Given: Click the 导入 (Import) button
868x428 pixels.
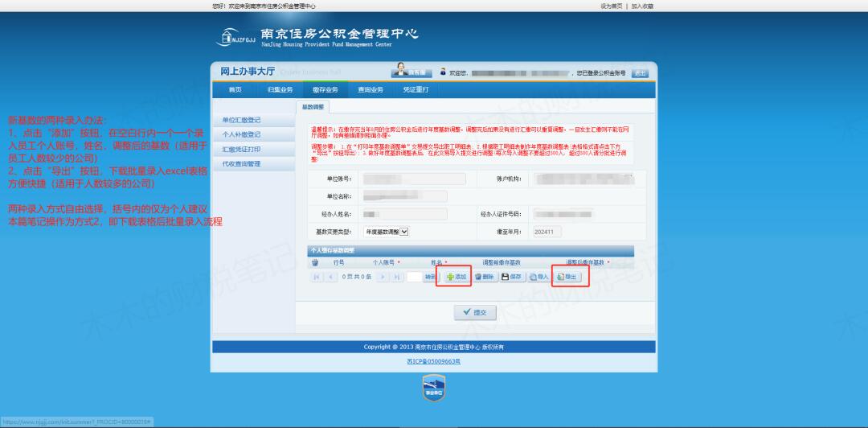Looking at the screenshot, I should tap(538, 277).
